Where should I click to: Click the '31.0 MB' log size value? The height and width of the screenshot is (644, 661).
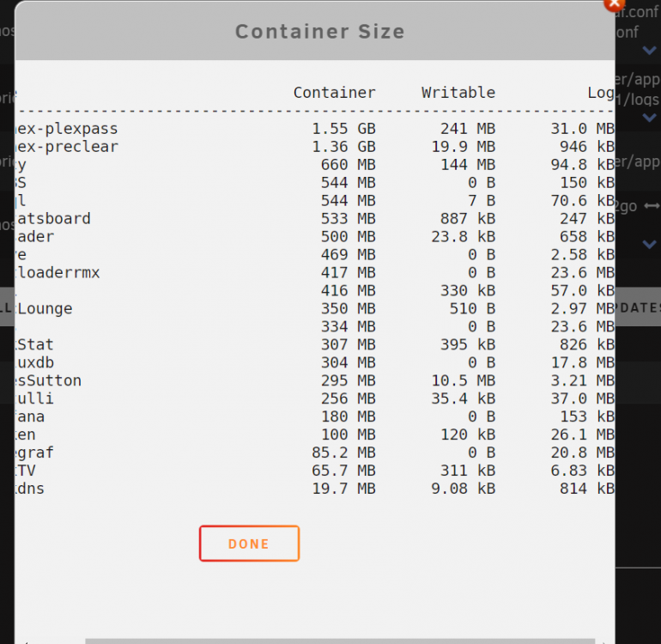(x=583, y=129)
